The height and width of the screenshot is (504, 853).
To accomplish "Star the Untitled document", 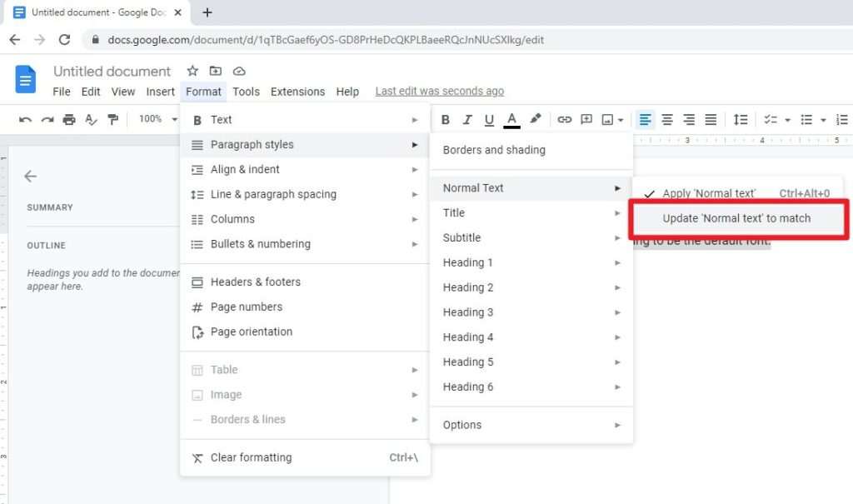I will (192, 72).
